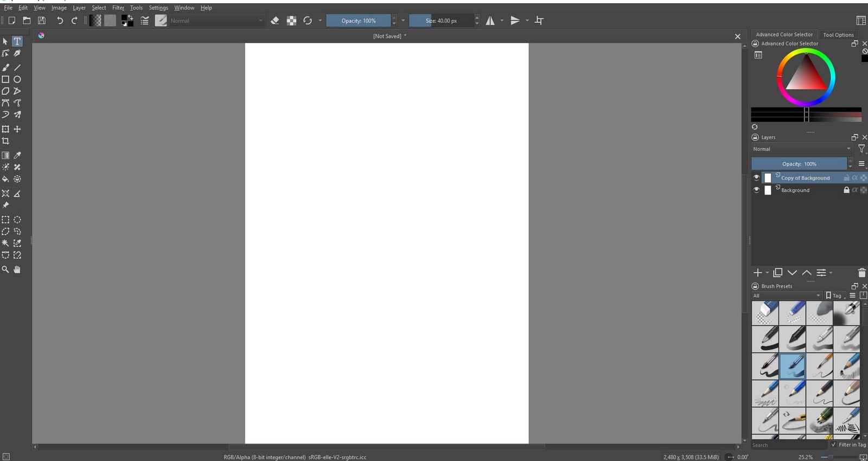Viewport: 868px width, 461px height.
Task: Toggle visibility of the Background layer
Action: tap(756, 190)
